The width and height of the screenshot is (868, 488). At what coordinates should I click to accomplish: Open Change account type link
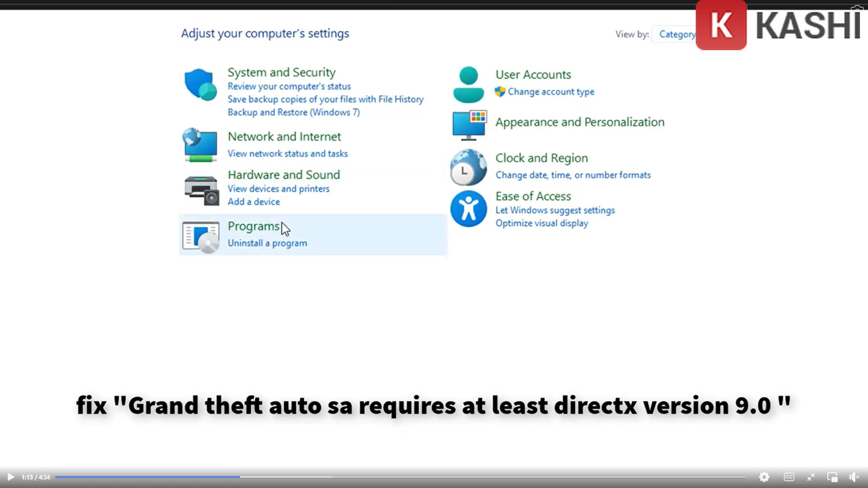click(x=551, y=92)
